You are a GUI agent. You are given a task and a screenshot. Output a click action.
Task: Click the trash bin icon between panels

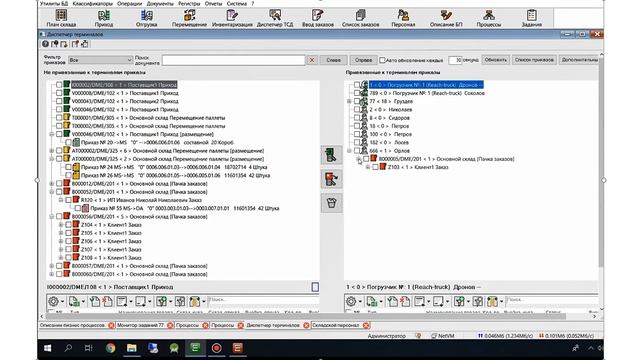click(x=331, y=203)
